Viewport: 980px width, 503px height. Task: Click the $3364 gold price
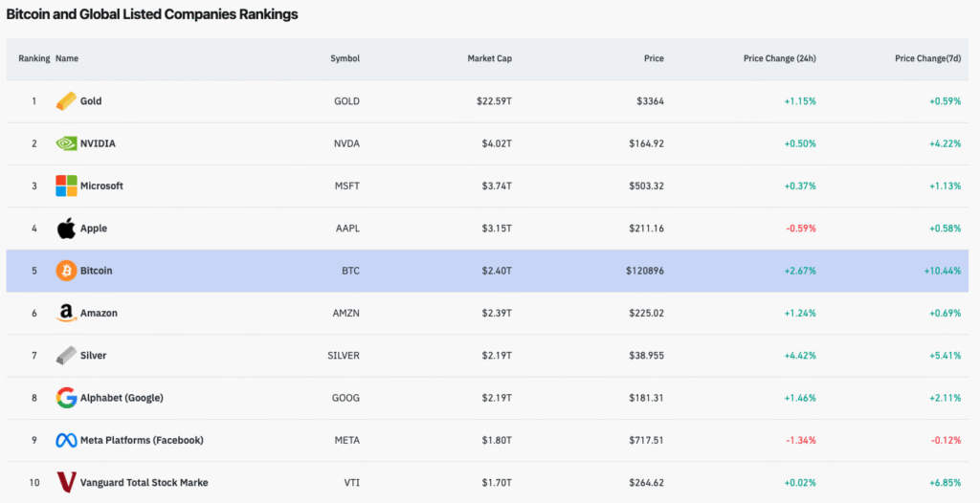coord(651,101)
